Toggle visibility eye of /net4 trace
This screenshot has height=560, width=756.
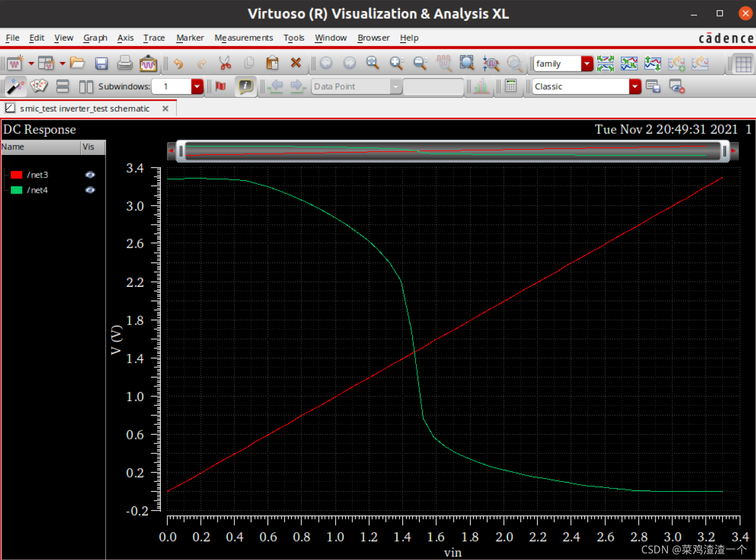click(x=90, y=190)
